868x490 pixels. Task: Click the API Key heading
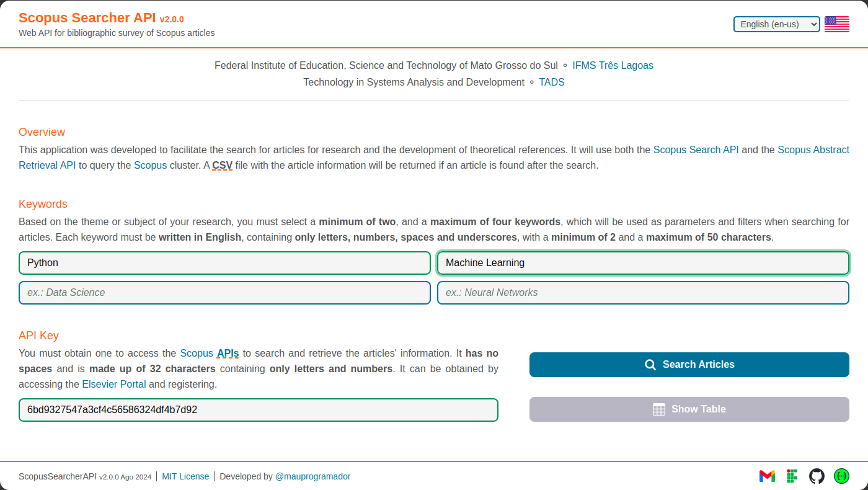(x=38, y=336)
